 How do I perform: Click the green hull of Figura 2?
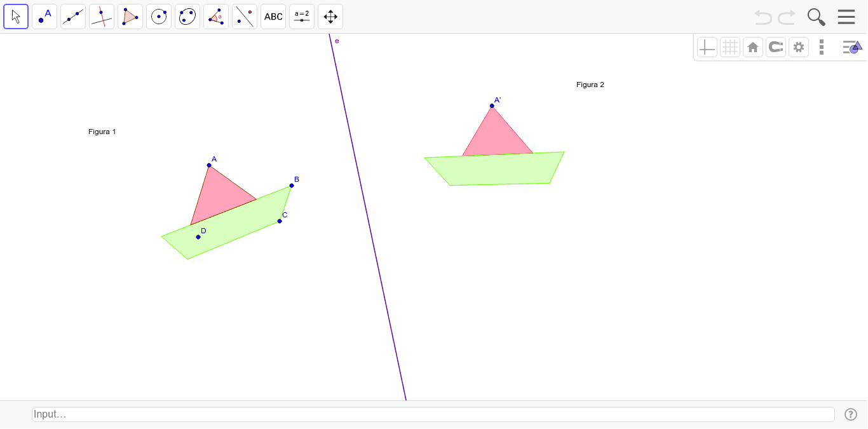coord(496,169)
